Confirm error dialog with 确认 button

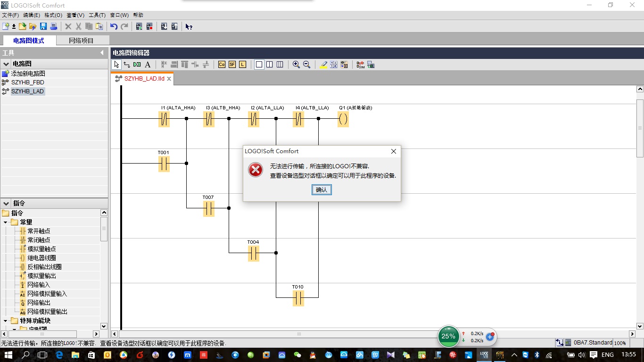[322, 189]
